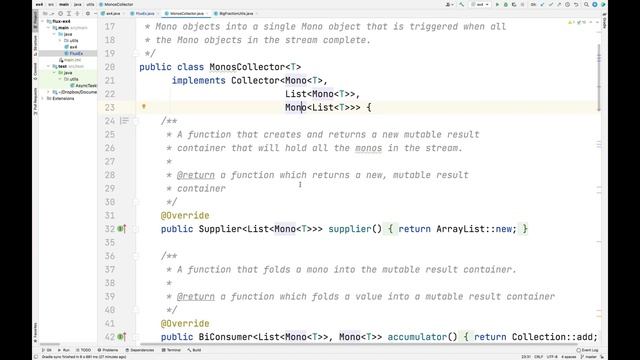Click the utils breadcrumb in navigation bar

(90, 4)
